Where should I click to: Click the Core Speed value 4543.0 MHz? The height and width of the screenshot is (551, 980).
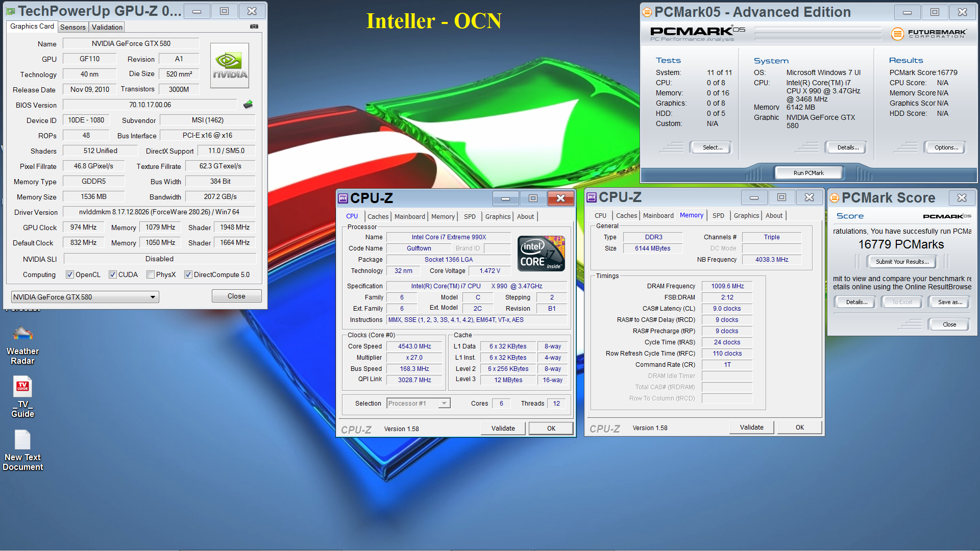point(415,346)
